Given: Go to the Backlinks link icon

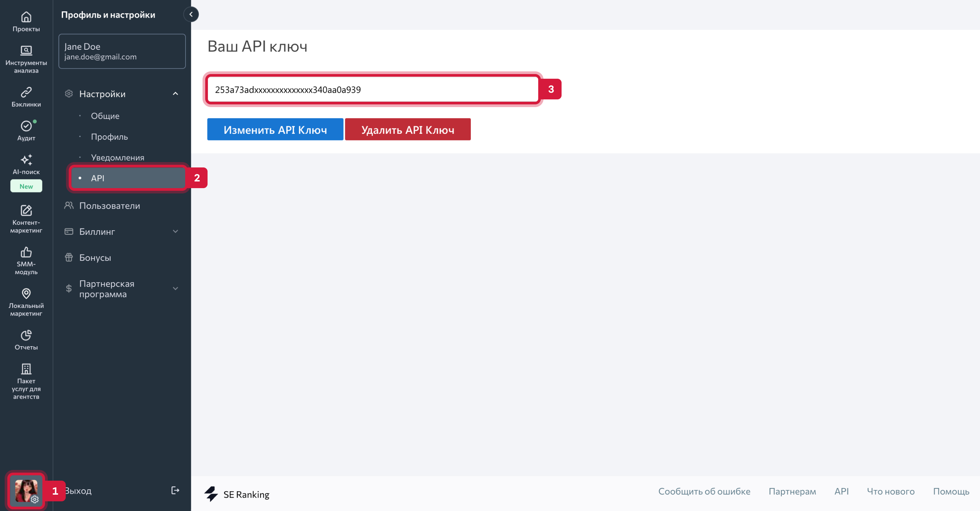Looking at the screenshot, I should [x=26, y=92].
